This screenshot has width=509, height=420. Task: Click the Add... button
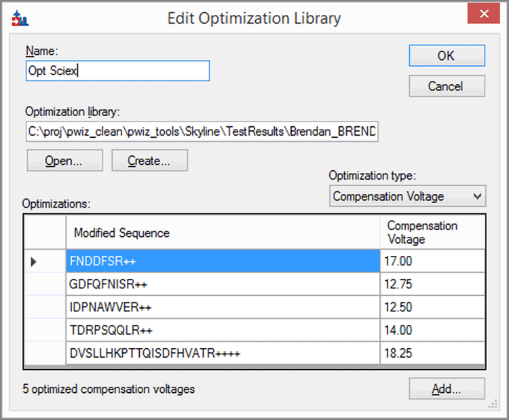[x=447, y=389]
